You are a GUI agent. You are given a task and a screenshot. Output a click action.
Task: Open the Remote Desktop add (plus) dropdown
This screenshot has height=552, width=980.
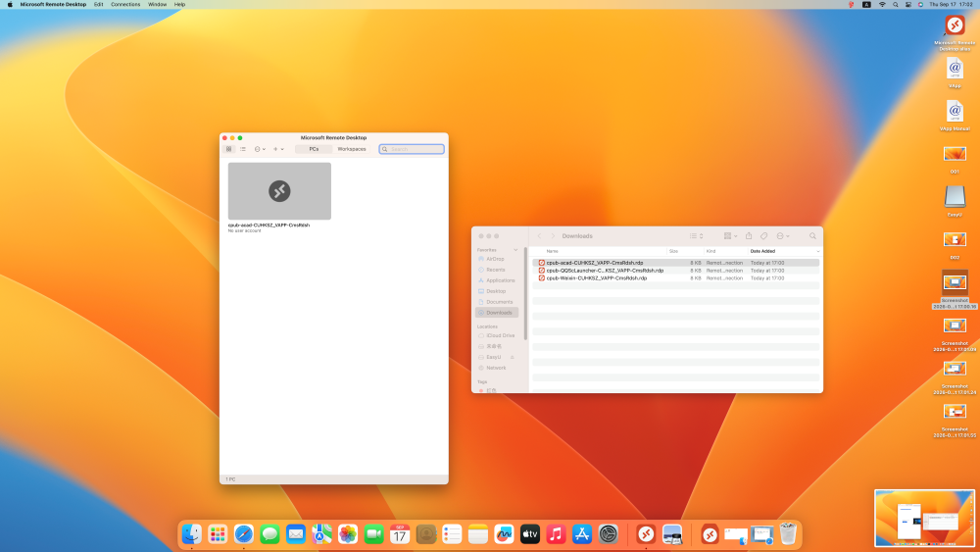pyautogui.click(x=278, y=149)
